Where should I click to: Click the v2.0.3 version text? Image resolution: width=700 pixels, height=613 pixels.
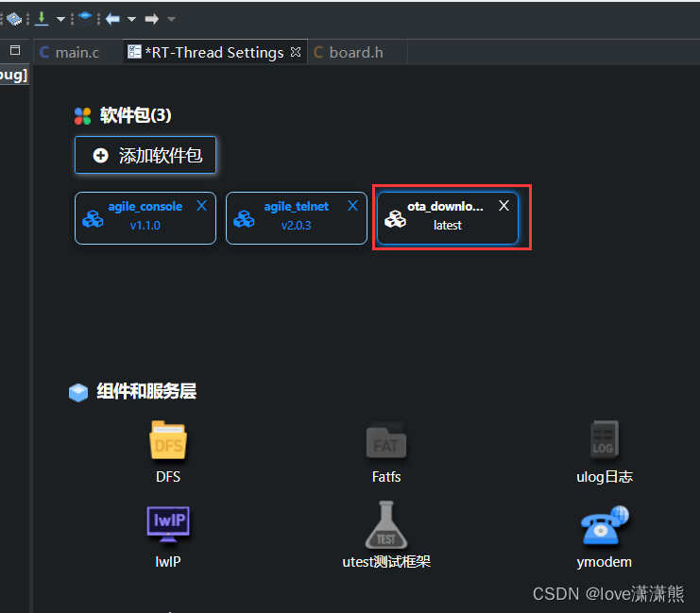tap(296, 226)
